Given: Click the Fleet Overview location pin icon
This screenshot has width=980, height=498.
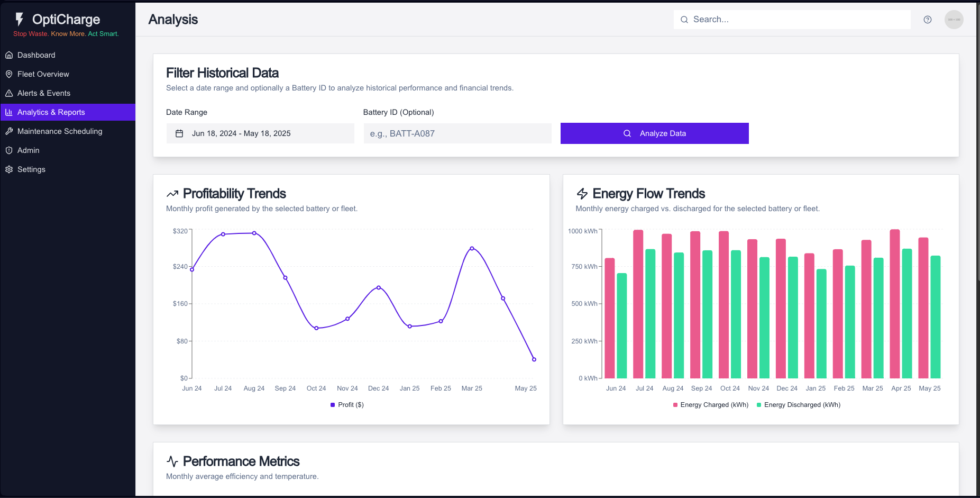Looking at the screenshot, I should pyautogui.click(x=9, y=74).
